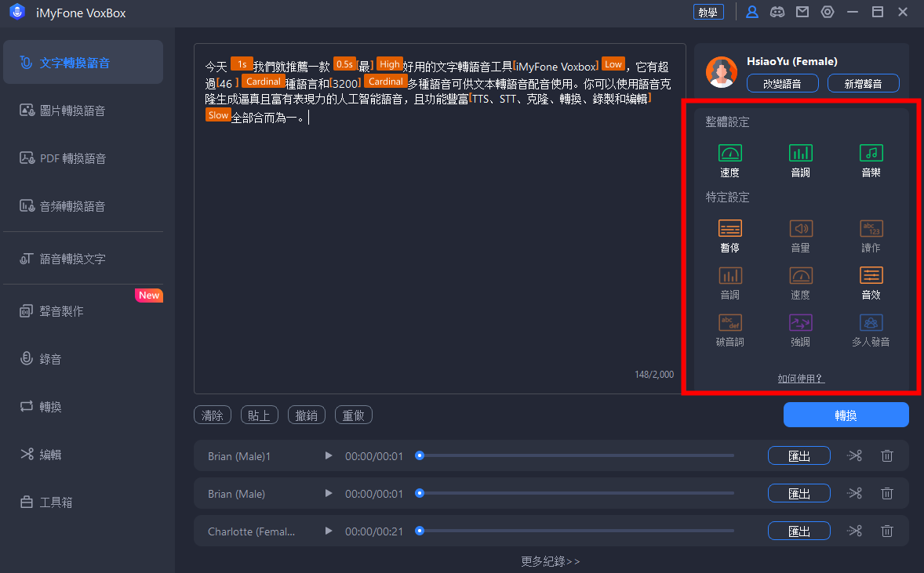
Task: Click the 教學 tutorial button
Action: 708,13
